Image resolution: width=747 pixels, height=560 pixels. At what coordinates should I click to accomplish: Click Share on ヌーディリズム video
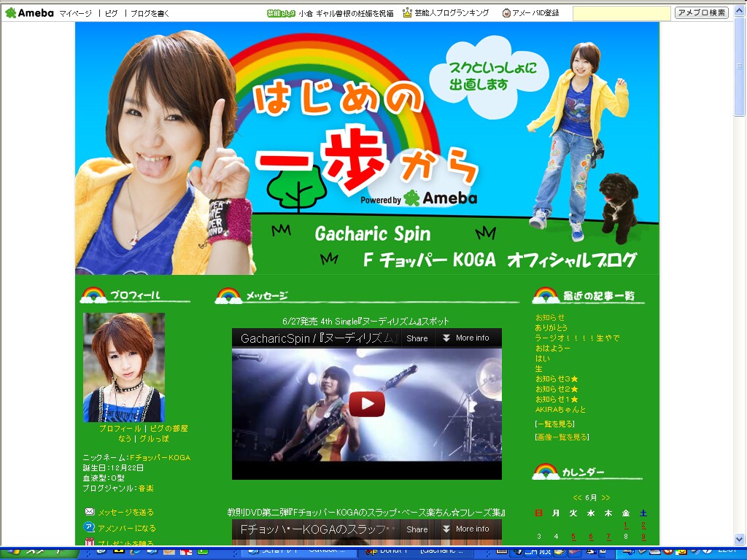(x=417, y=338)
